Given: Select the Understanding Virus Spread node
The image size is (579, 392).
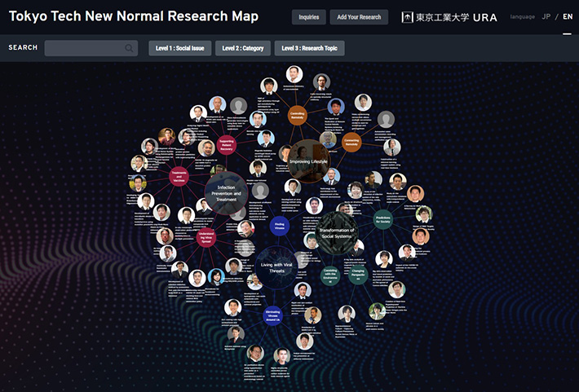Looking at the screenshot, I should click(x=206, y=237).
